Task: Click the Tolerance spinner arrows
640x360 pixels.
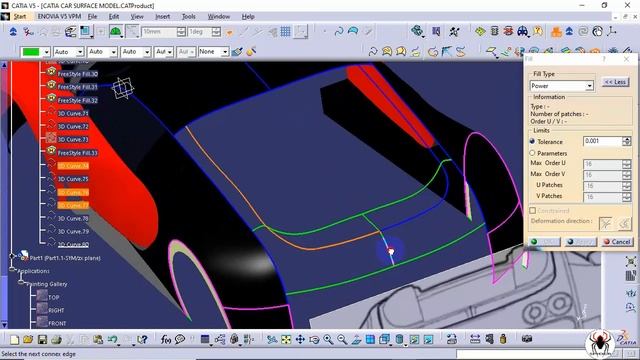Action: (x=627, y=141)
